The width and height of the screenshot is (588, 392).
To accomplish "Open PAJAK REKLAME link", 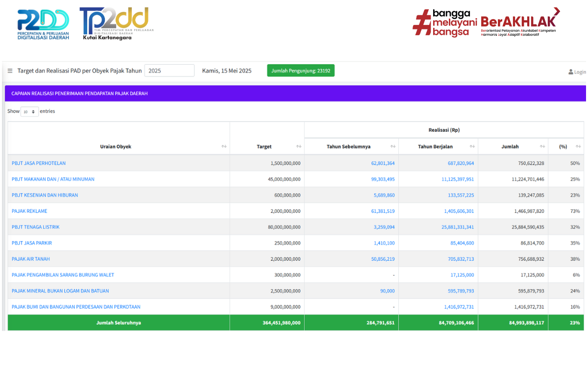I will tap(29, 211).
